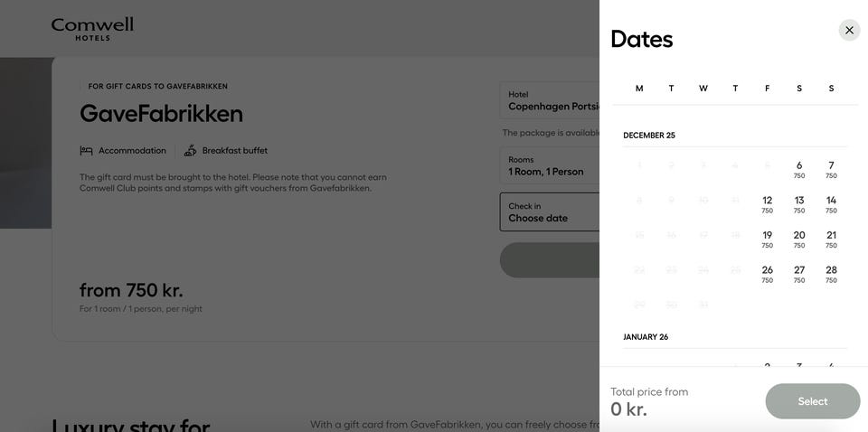Click 'For 1 room / 1 person, per night'
Viewport: 868px width, 432px height.
(x=141, y=309)
